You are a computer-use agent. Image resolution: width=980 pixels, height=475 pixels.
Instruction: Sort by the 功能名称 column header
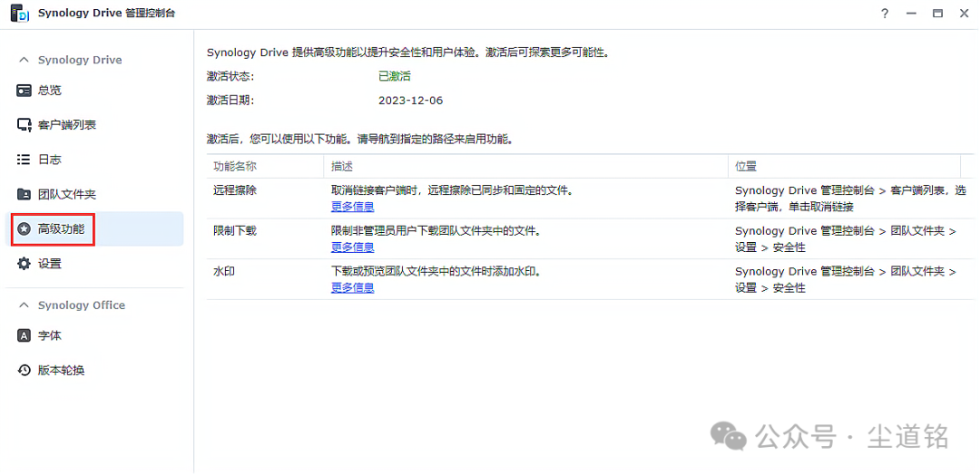pyautogui.click(x=235, y=167)
